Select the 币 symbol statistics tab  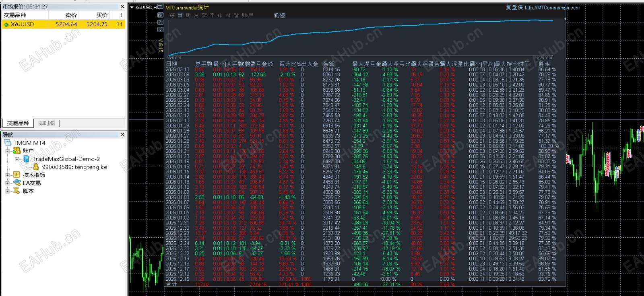pos(220,15)
